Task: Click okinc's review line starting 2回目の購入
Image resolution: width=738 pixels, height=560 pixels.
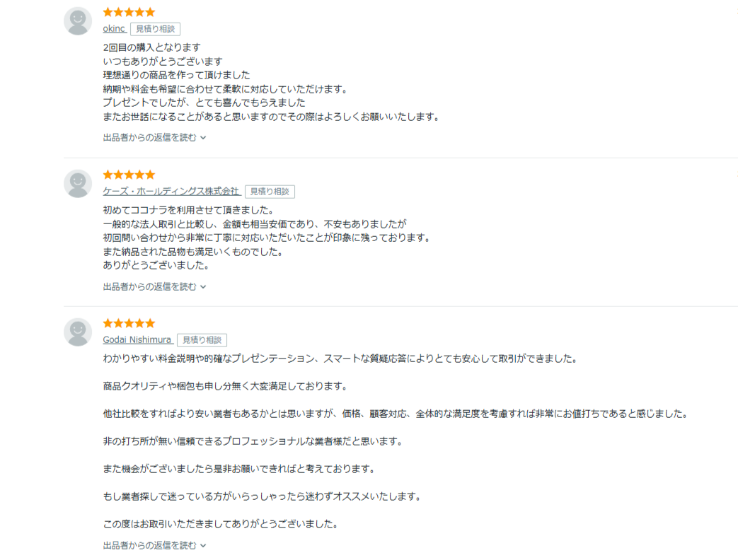Action: point(151,47)
